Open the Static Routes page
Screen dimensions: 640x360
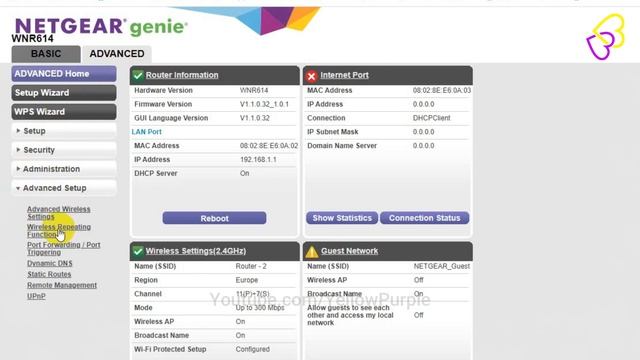49,274
